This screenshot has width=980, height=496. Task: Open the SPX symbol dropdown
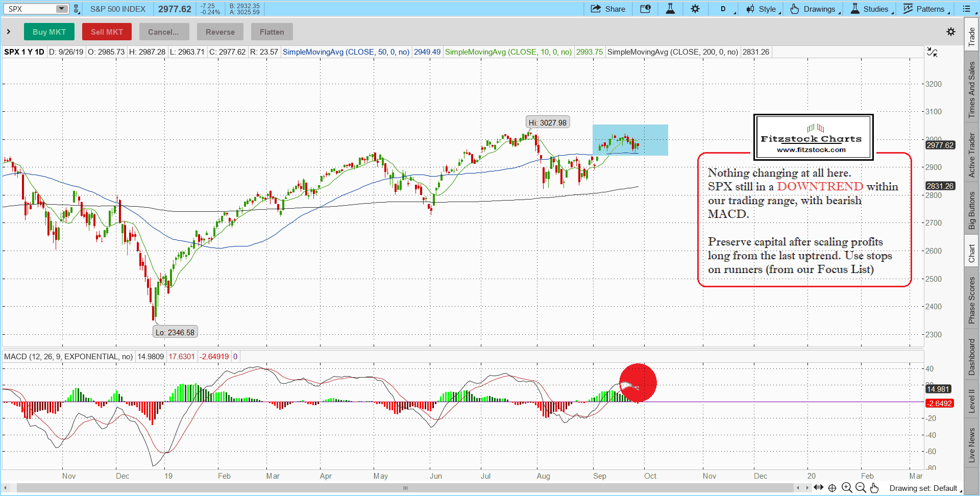coord(61,9)
